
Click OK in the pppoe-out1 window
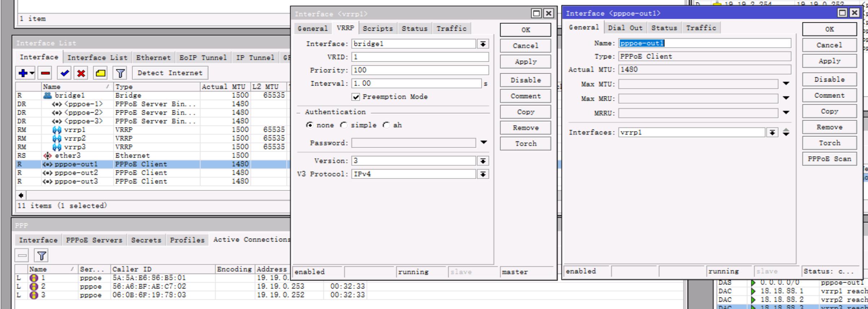point(829,29)
